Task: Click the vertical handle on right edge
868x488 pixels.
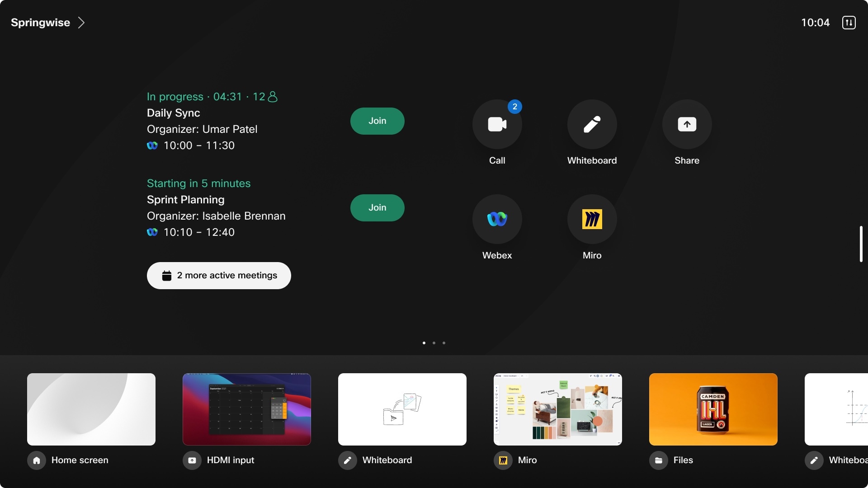Action: click(861, 244)
